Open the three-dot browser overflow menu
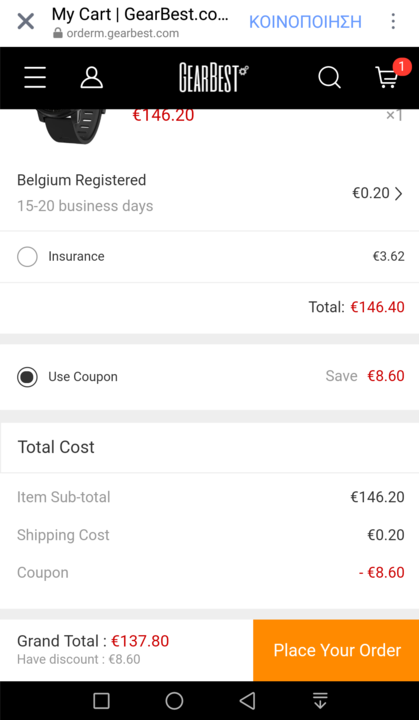 [393, 21]
